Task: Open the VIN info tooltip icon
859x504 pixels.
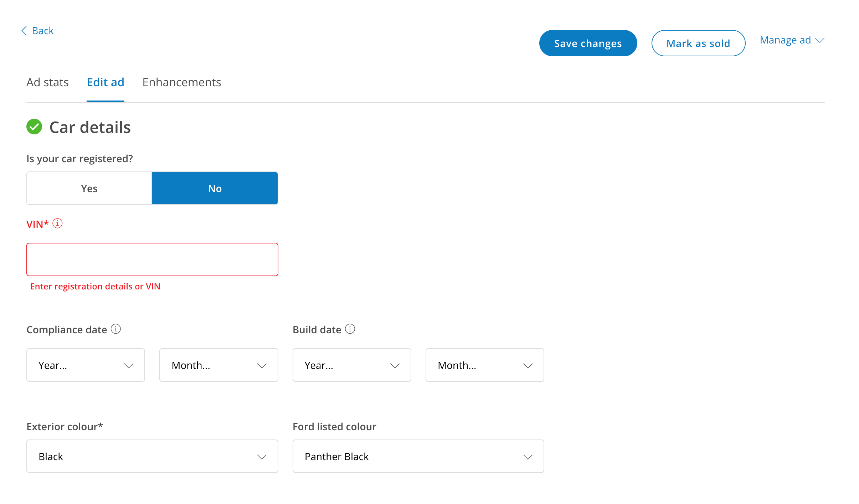Action: [x=57, y=223]
